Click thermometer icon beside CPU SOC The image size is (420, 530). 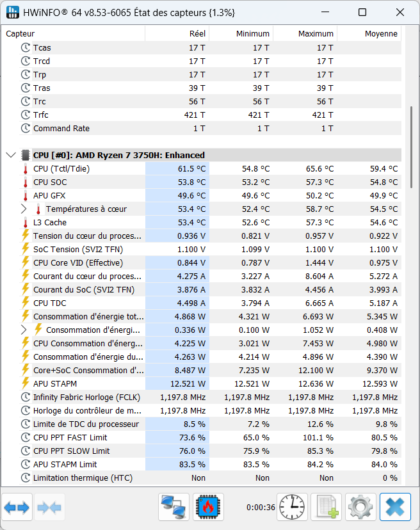[x=26, y=182]
